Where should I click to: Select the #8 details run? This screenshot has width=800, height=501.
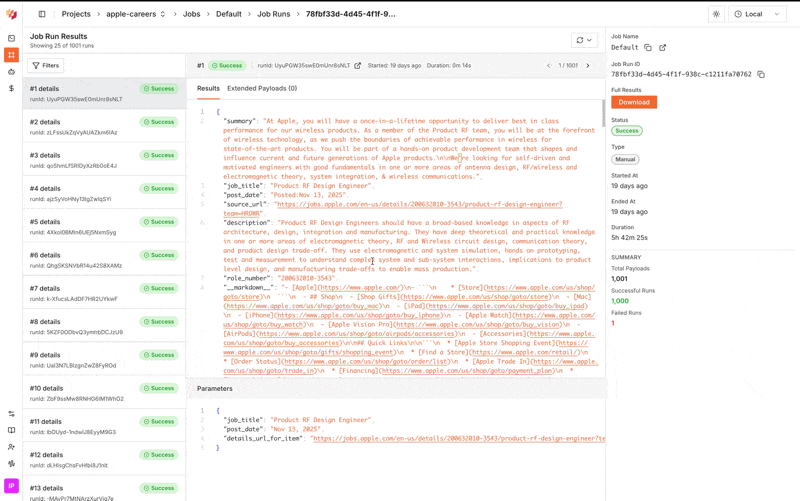pos(104,327)
